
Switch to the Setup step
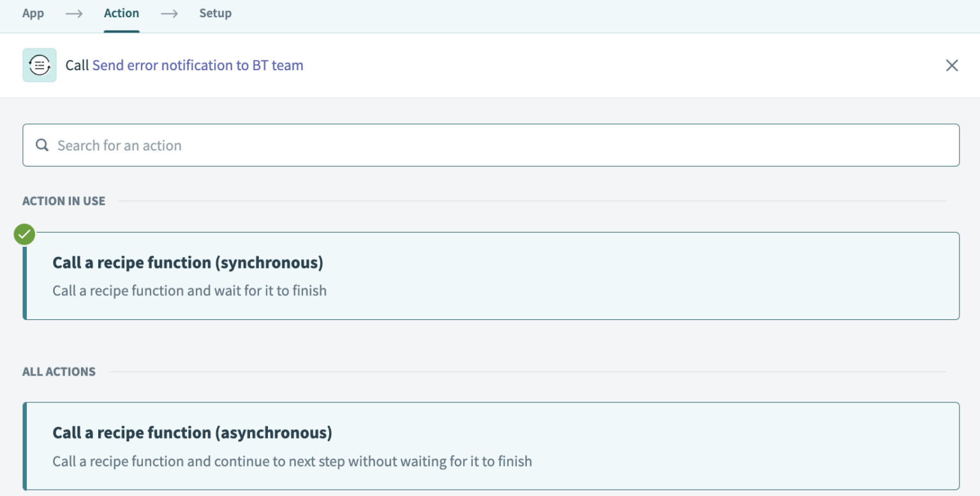tap(215, 13)
